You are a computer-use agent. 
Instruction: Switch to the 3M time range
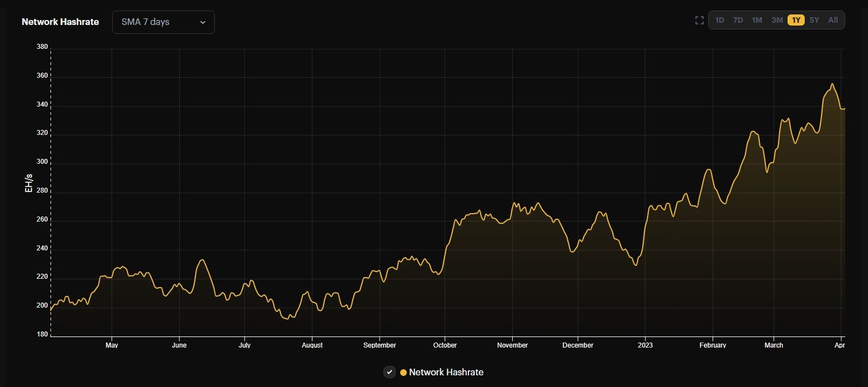[776, 19]
